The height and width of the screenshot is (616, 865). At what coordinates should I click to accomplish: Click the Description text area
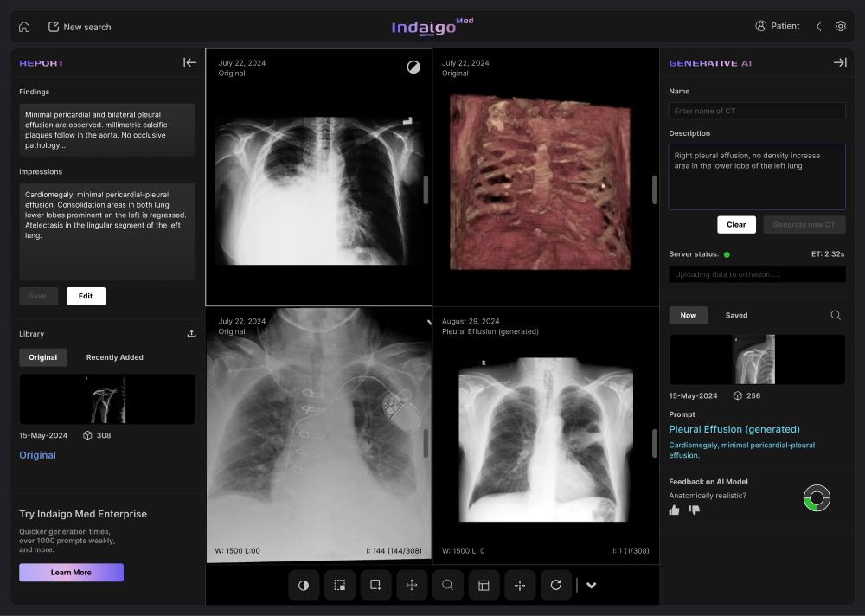coord(757,177)
